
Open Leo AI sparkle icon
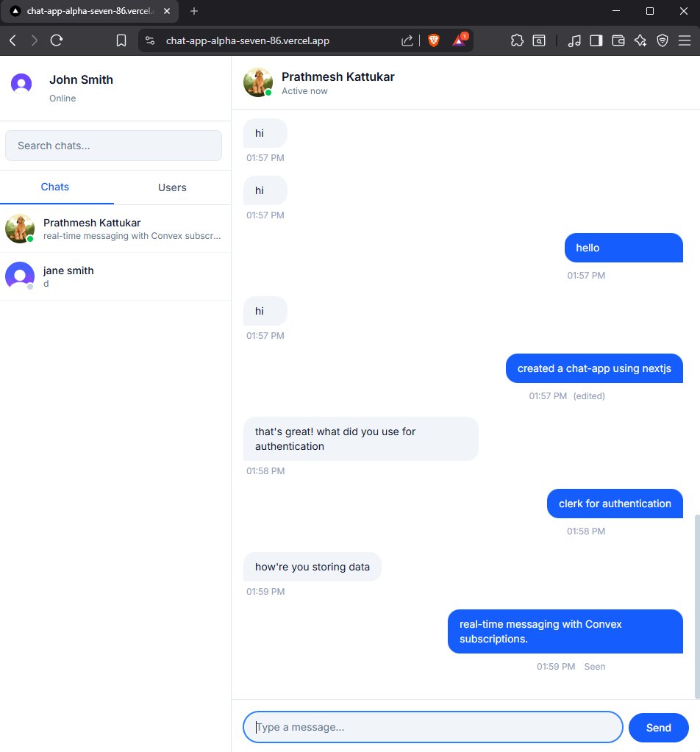pos(640,40)
